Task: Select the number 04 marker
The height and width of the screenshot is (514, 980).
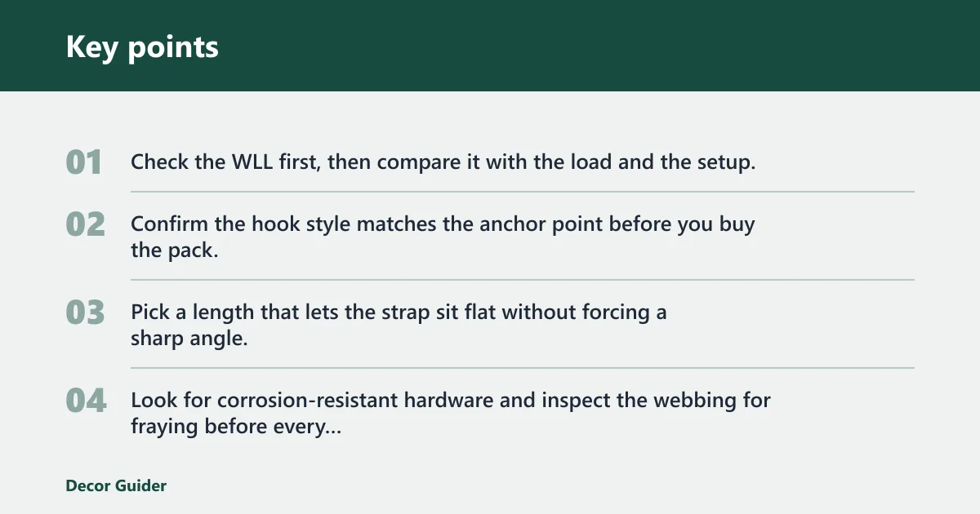Action: [86, 401]
